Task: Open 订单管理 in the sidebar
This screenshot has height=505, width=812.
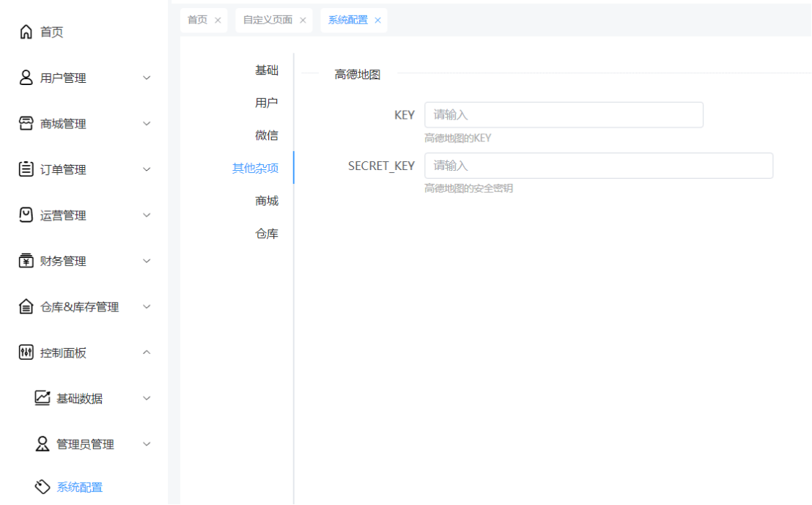Action: point(63,169)
